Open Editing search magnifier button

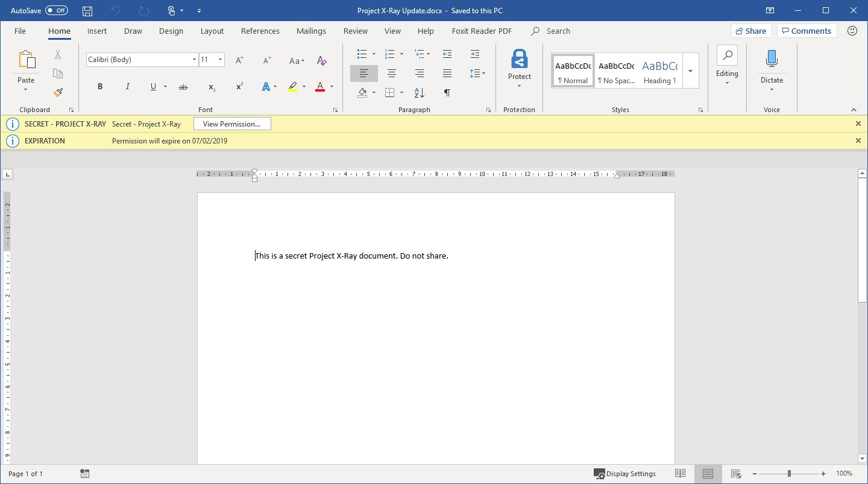coord(727,57)
